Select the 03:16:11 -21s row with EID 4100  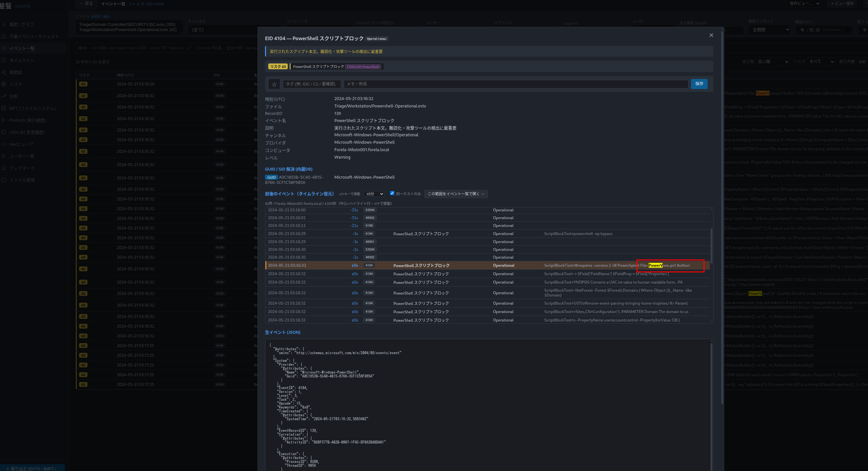(x=488, y=226)
